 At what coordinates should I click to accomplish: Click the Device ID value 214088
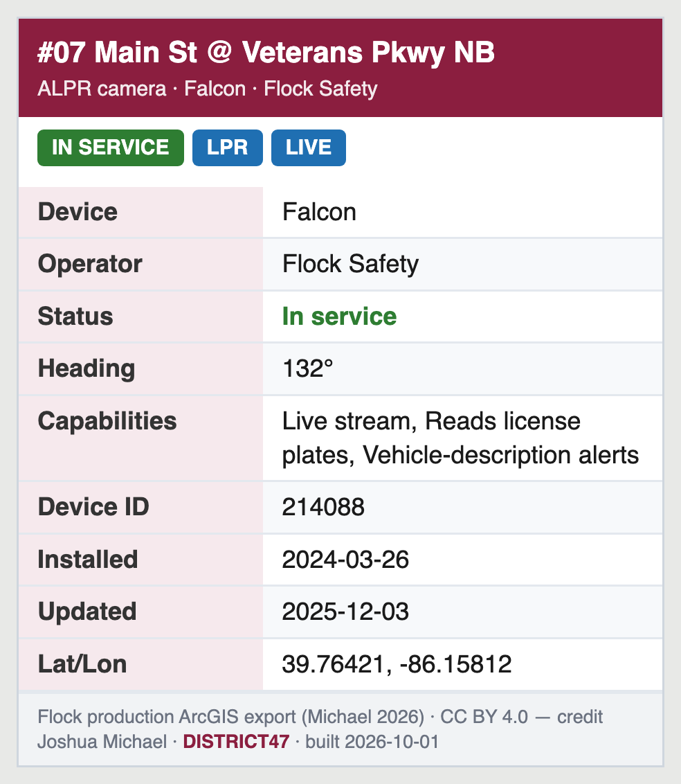[323, 508]
